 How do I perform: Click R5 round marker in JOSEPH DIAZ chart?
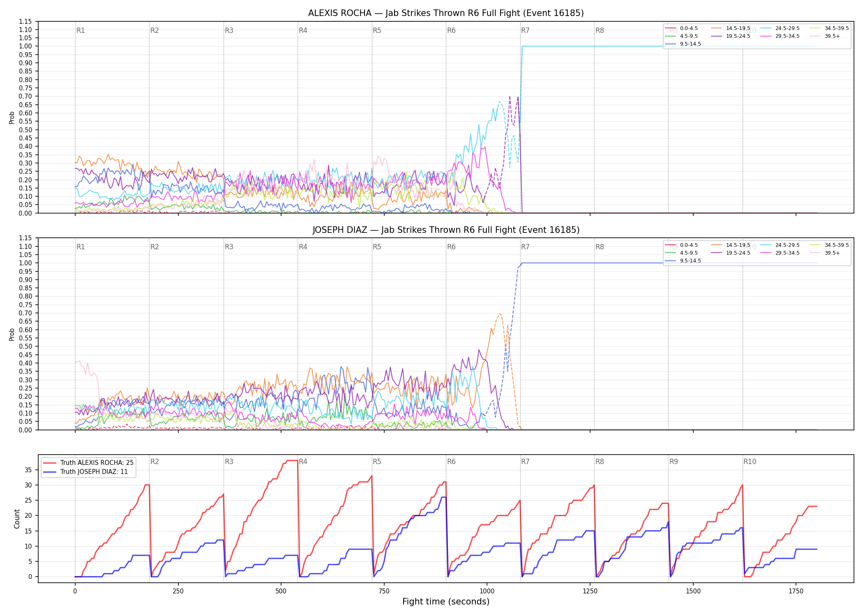coord(377,247)
